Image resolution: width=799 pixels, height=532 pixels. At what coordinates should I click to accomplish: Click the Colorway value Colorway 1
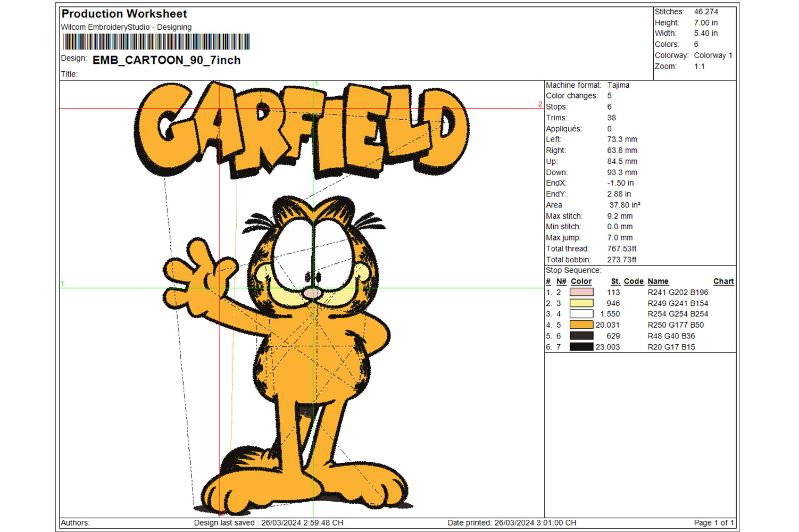pyautogui.click(x=713, y=55)
